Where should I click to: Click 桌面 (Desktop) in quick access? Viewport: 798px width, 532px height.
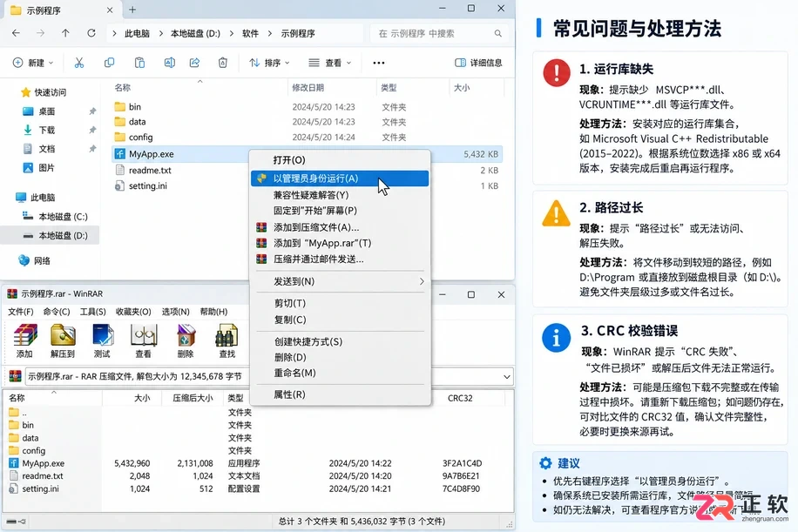(46, 111)
